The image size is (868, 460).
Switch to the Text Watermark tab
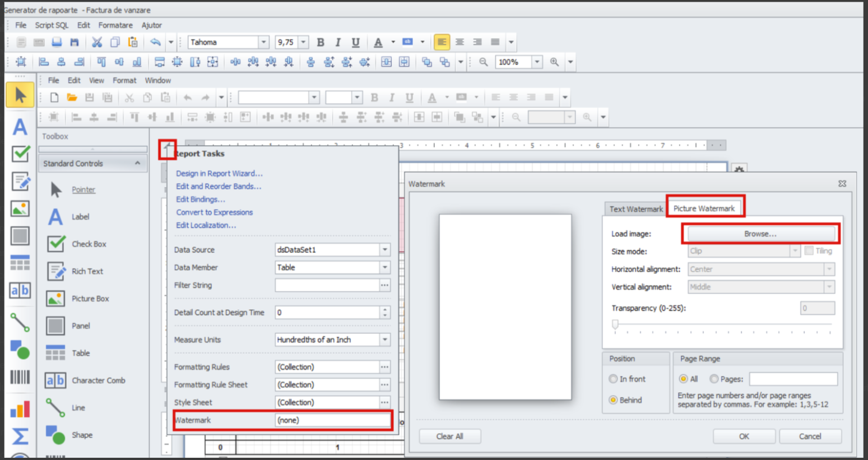point(635,209)
